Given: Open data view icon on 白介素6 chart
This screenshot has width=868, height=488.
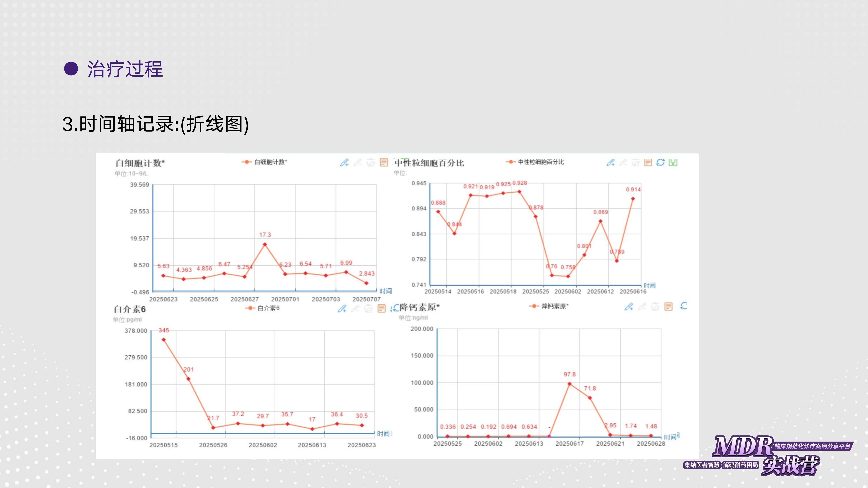Looking at the screenshot, I should click(x=382, y=308).
